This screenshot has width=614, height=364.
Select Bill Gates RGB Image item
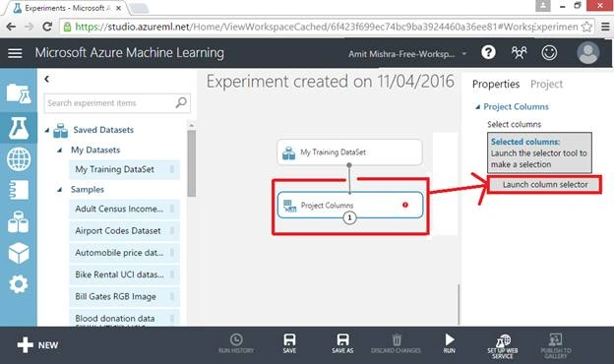coord(125,297)
